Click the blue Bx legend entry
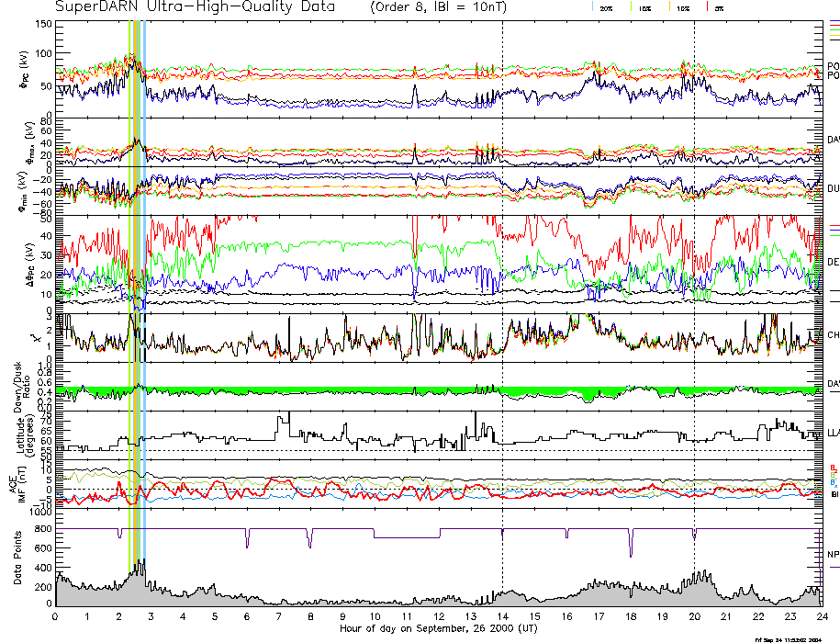 (x=833, y=483)
